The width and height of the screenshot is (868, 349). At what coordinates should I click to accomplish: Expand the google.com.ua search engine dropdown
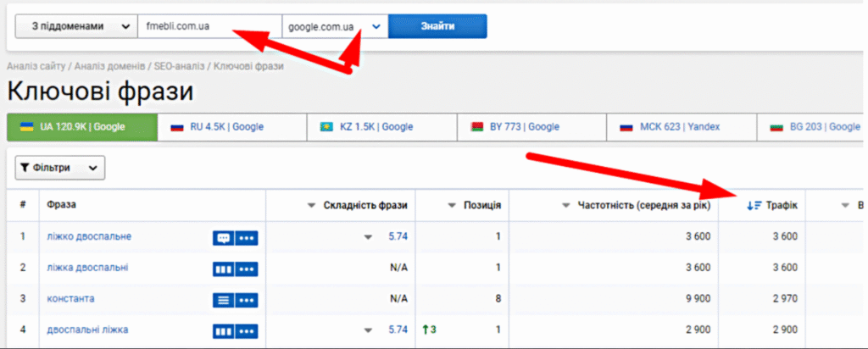point(376,26)
